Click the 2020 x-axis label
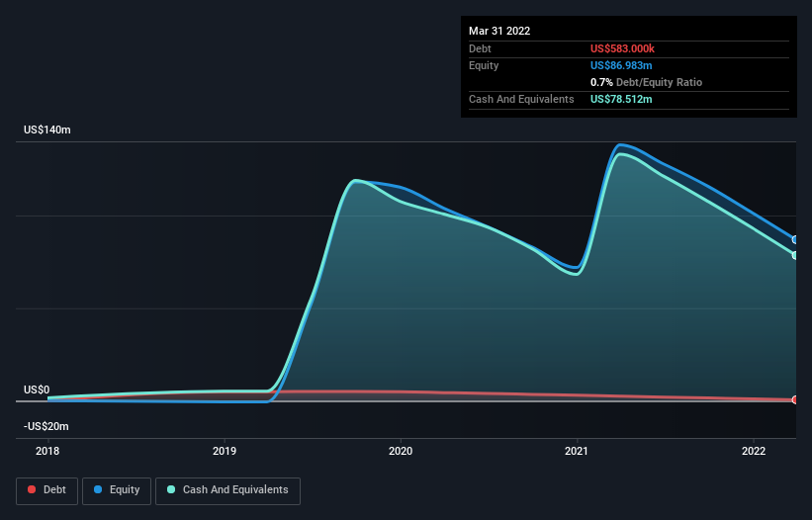Screen dimensions: 812x520 click(x=401, y=451)
